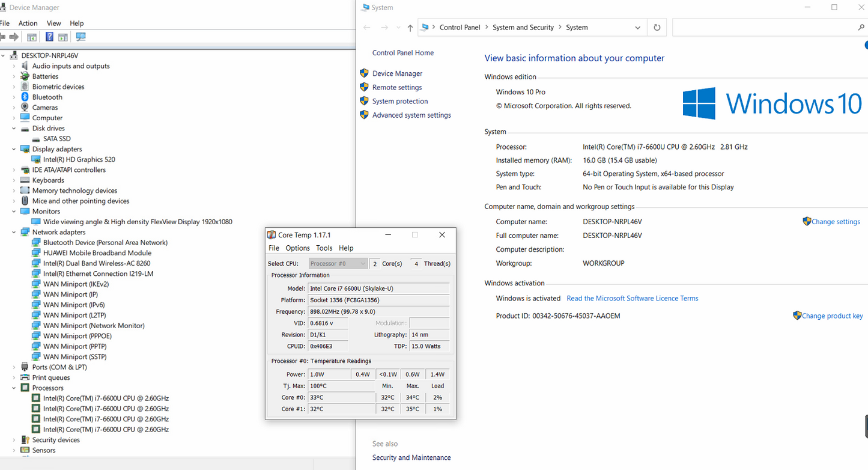Click the Change product key link

pos(832,316)
